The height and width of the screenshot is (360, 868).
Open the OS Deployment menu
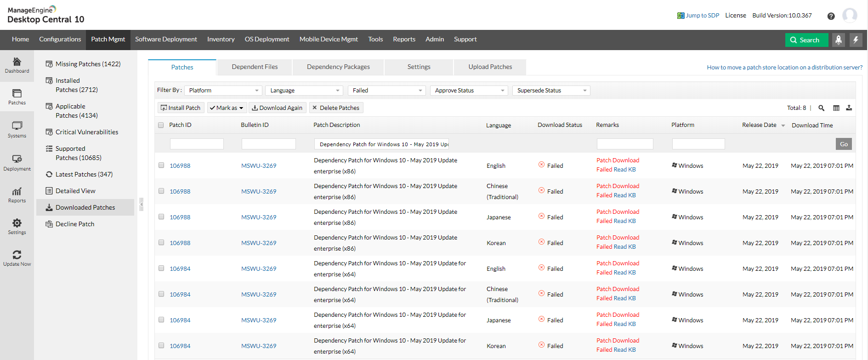point(267,40)
